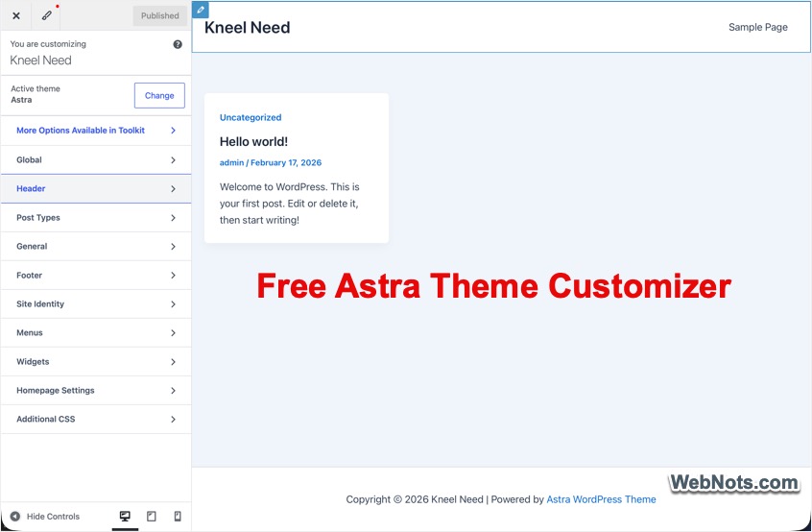Viewport: 812px width, 532px height.
Task: Expand the chevron on the Header row
Action: click(174, 189)
